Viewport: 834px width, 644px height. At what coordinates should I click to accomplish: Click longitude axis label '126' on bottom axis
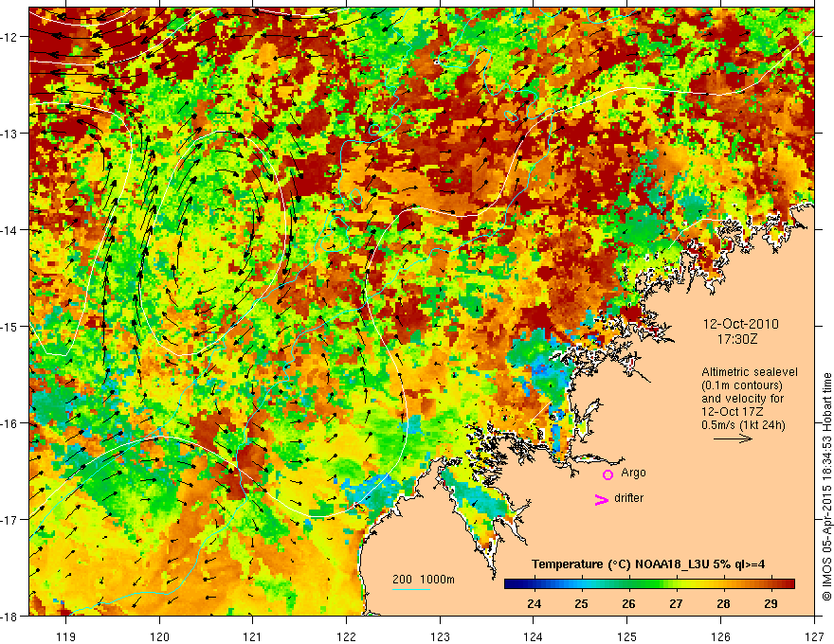(720, 636)
